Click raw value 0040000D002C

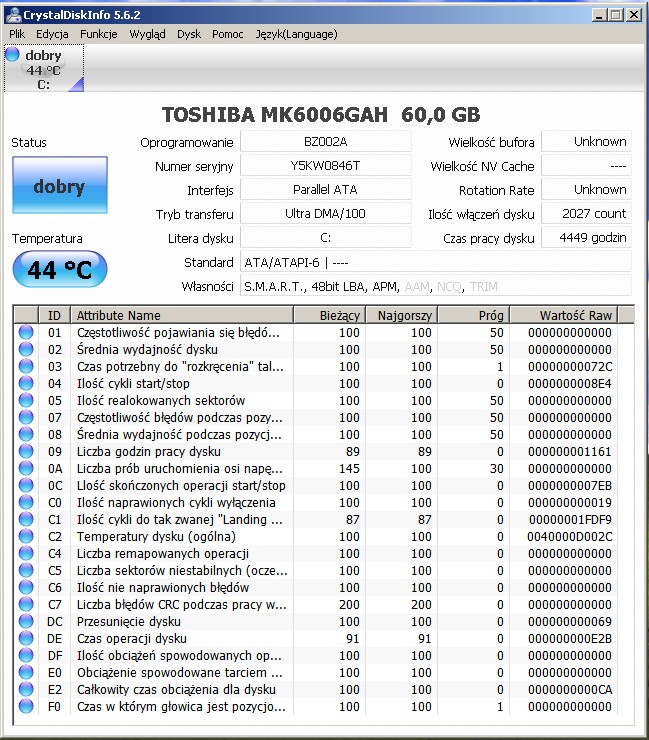coord(570,537)
